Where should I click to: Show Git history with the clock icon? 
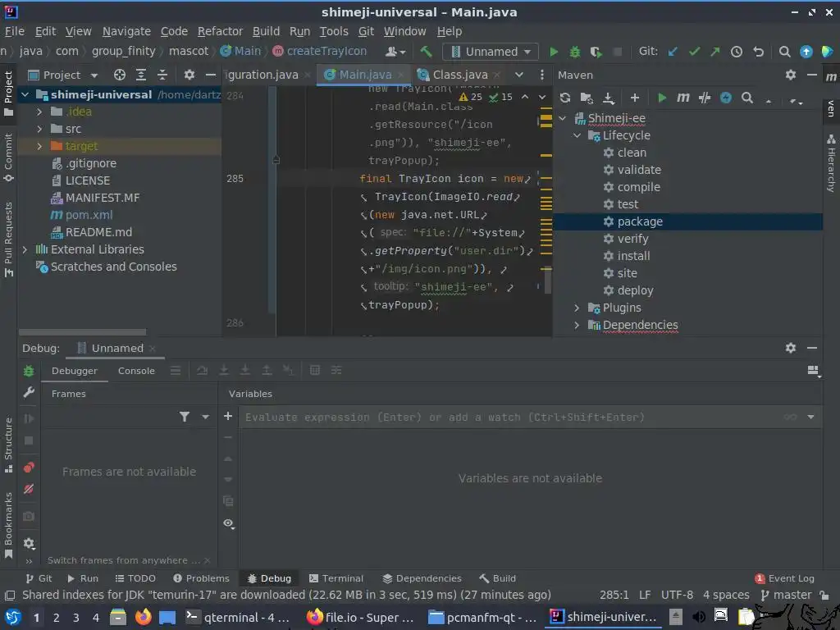coord(737,52)
